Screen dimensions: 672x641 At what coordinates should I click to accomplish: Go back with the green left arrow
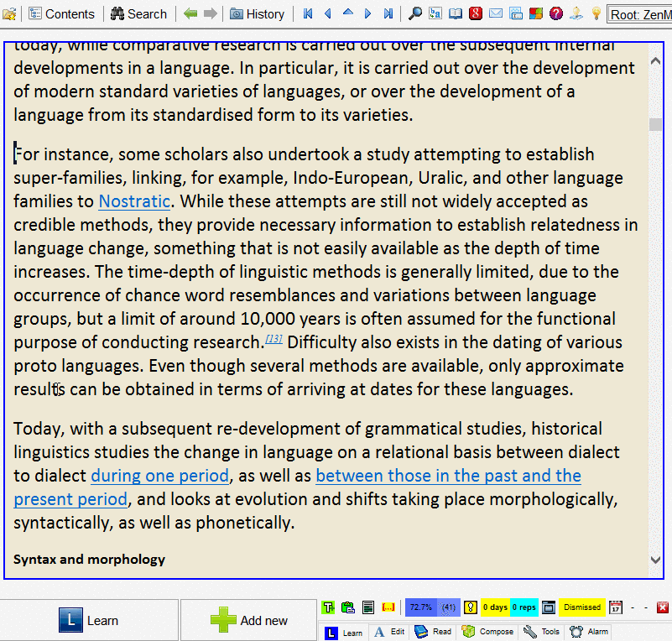tap(190, 13)
